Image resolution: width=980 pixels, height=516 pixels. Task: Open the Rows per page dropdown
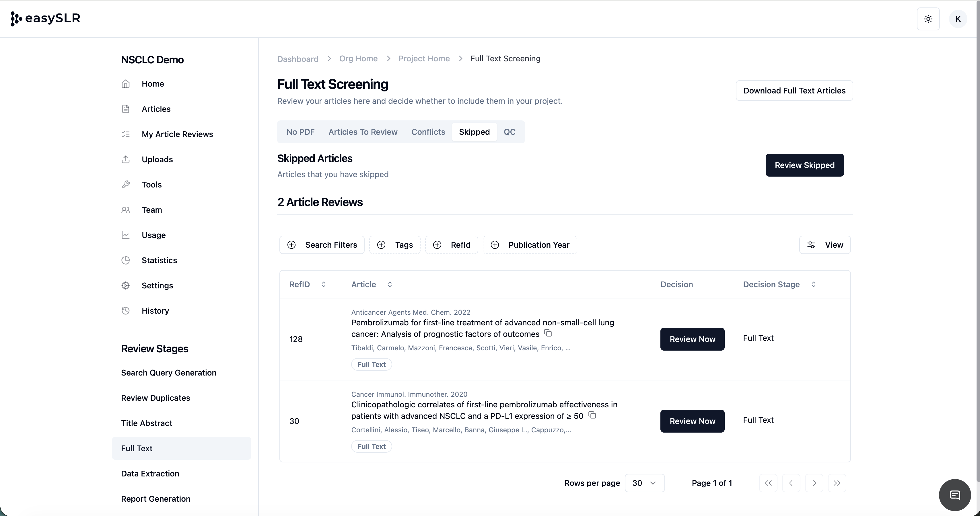pyautogui.click(x=644, y=483)
